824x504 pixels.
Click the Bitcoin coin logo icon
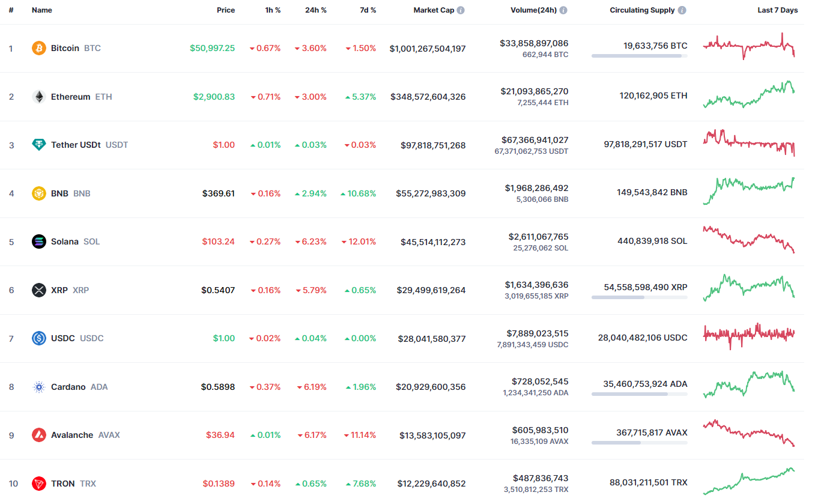tap(39, 48)
